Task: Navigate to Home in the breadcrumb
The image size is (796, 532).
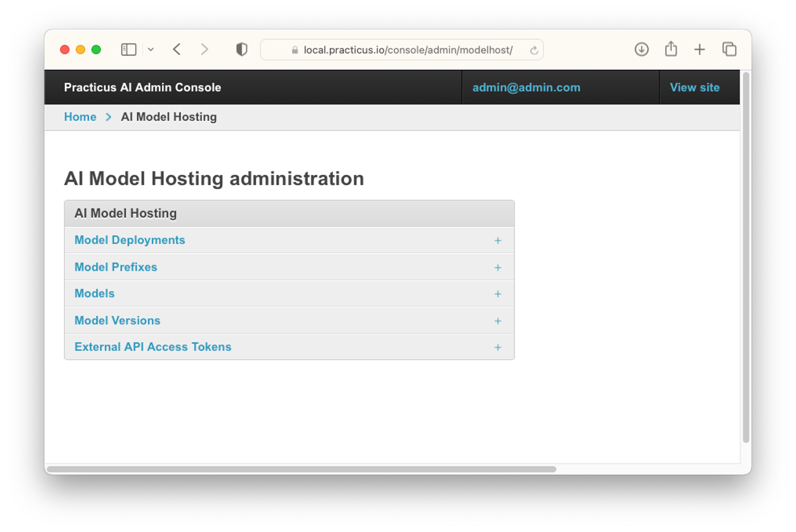Action: point(80,117)
